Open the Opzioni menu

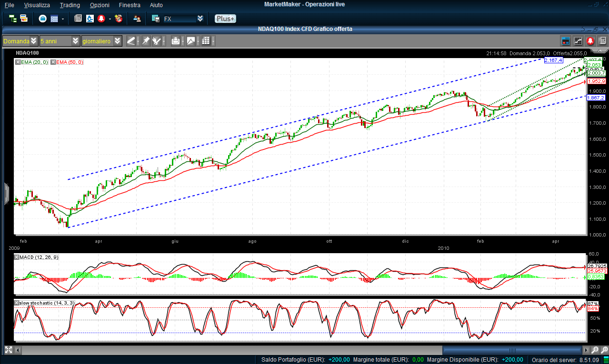pyautogui.click(x=99, y=5)
